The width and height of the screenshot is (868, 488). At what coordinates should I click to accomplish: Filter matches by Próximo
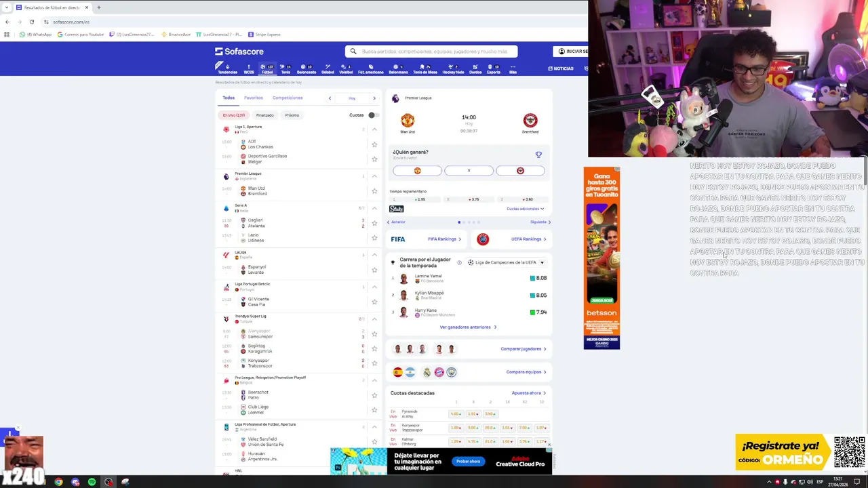[292, 115]
